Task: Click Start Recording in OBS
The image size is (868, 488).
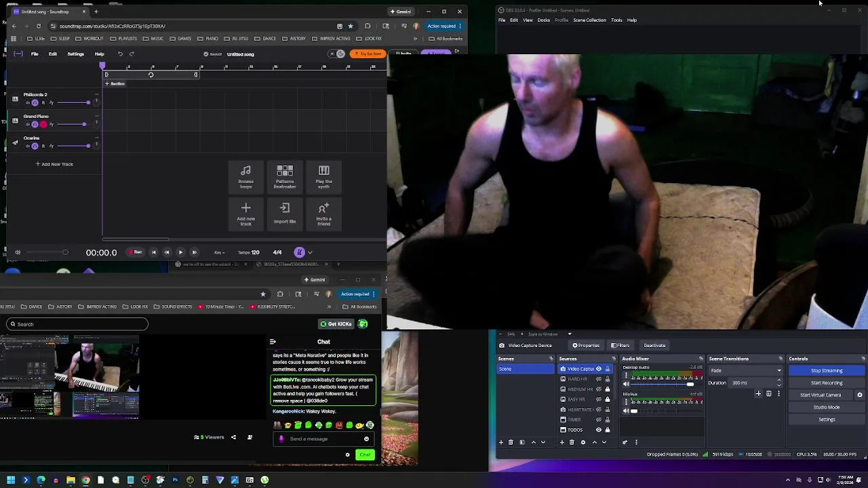Action: (827, 383)
